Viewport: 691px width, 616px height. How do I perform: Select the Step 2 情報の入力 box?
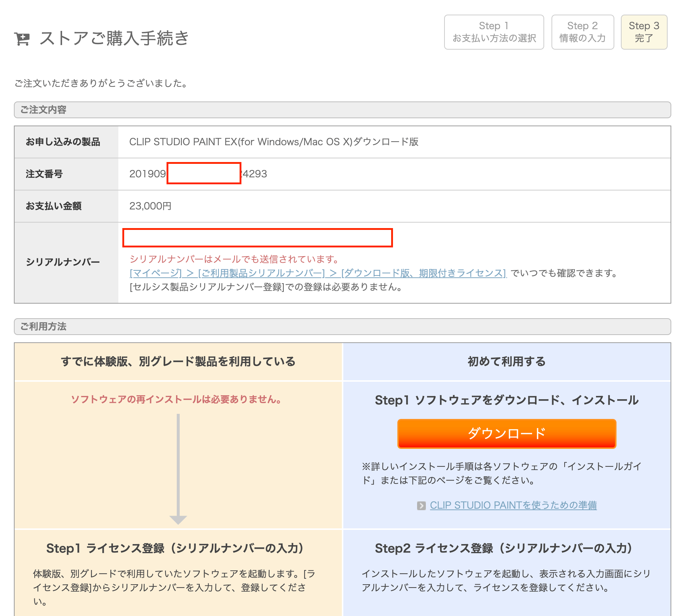pos(583,32)
